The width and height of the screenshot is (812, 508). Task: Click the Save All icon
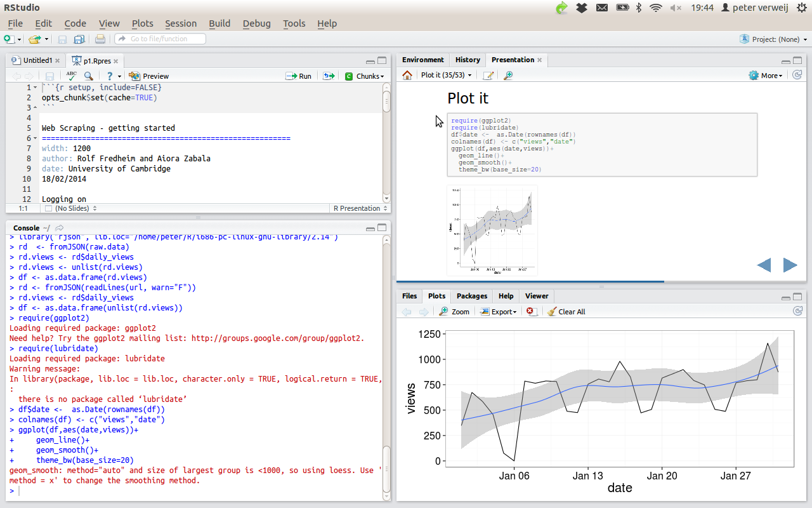coord(79,39)
